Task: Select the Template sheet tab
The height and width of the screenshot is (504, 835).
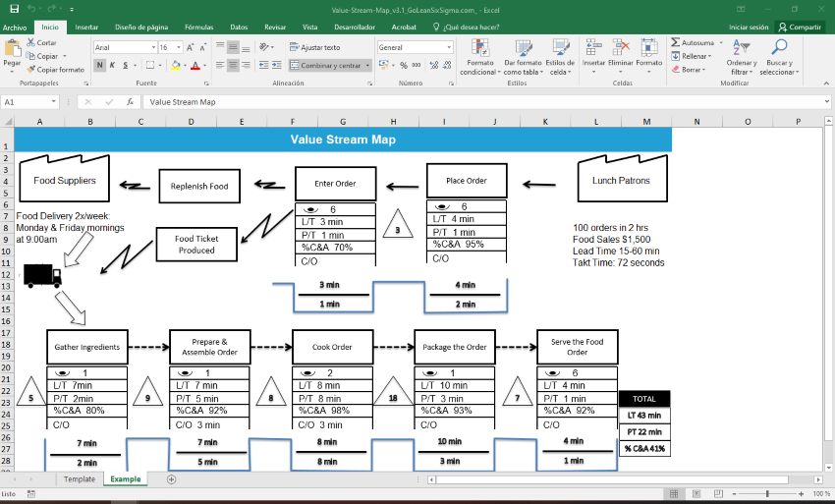Action: click(80, 479)
